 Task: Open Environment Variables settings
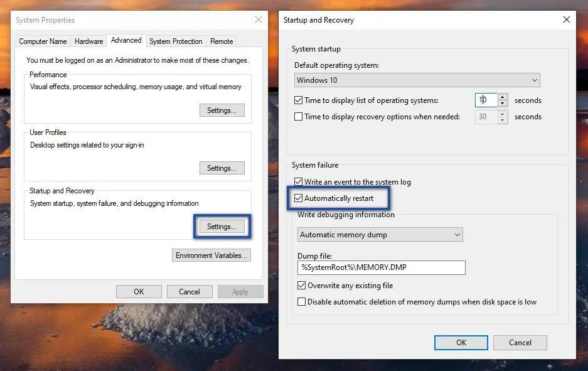click(x=210, y=255)
